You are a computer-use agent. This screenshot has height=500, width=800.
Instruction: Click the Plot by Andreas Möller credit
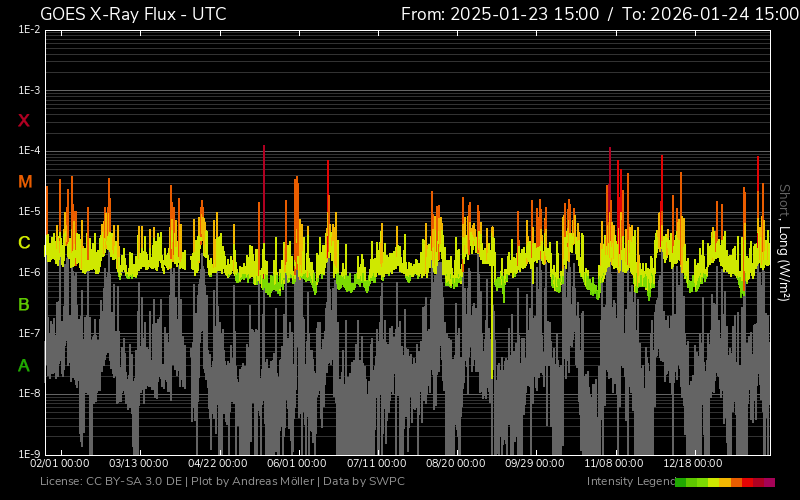(253, 482)
